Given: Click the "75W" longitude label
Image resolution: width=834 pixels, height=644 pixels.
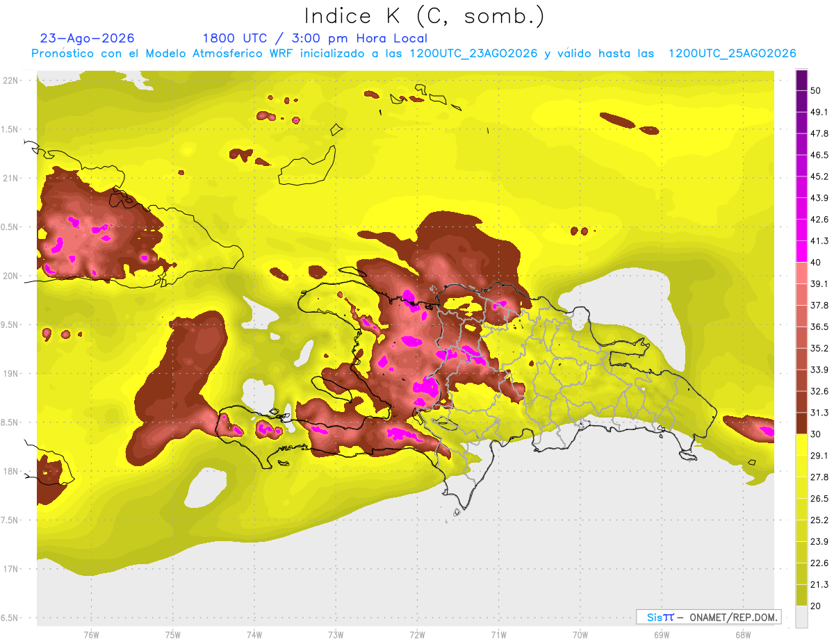Looking at the screenshot, I should 173,634.
